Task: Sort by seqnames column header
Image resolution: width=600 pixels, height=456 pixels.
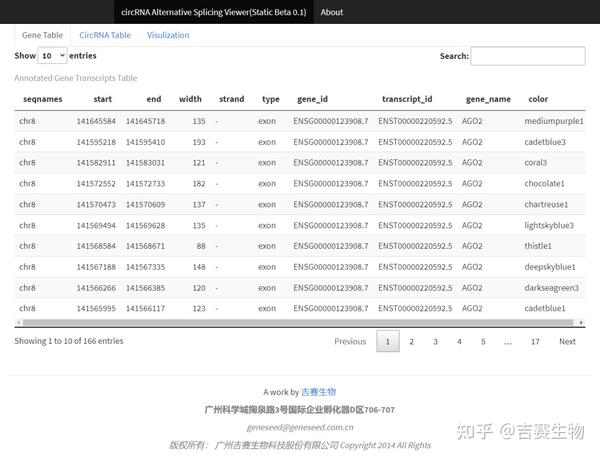Action: tap(42, 99)
